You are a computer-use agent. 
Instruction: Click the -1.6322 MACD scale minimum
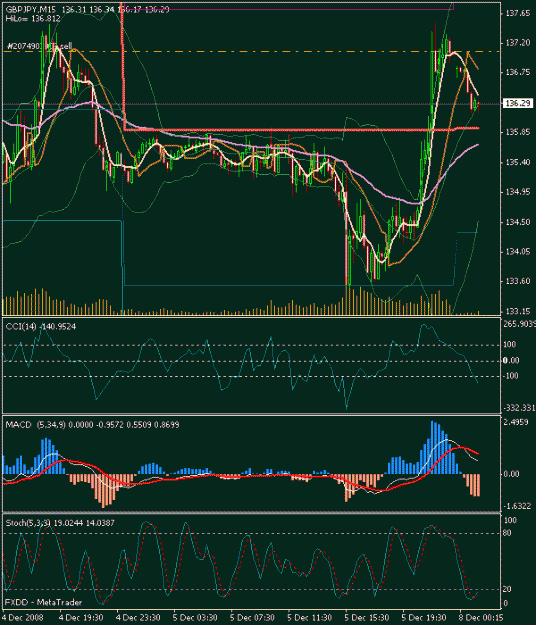point(517,506)
